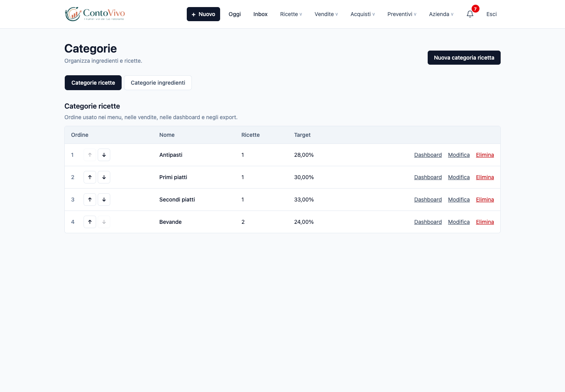
Task: Open Dashboard for Primi piatti
Action: [x=428, y=177]
